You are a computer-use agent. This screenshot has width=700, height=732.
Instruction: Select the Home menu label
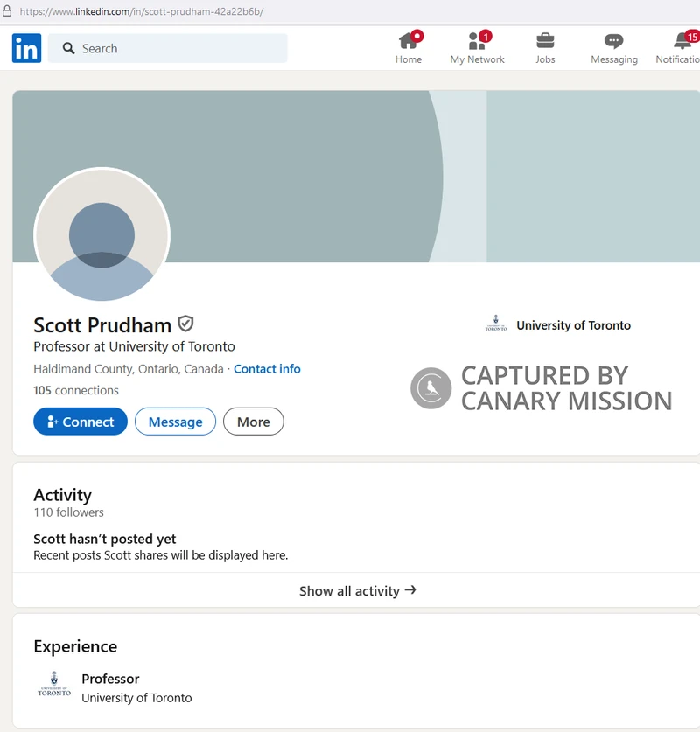408,59
